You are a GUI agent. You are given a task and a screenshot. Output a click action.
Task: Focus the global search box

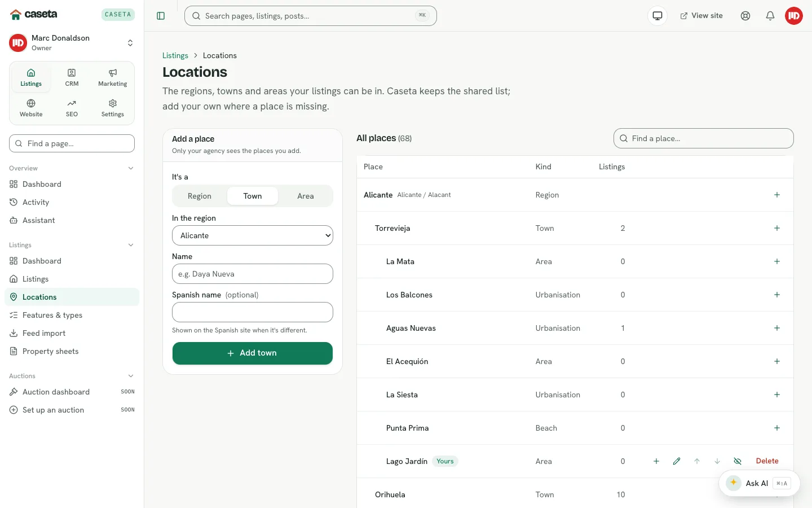coord(311,16)
